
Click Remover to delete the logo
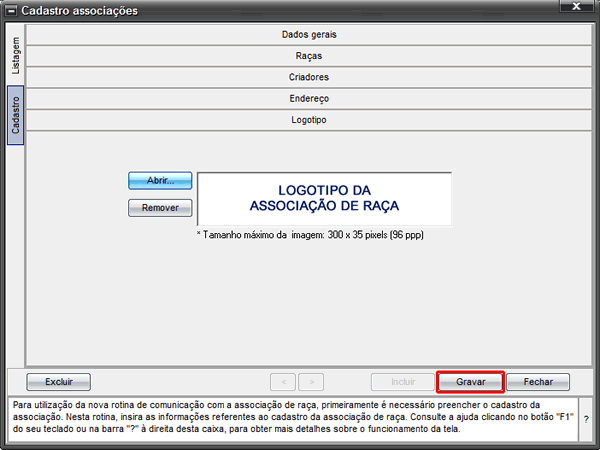pyautogui.click(x=160, y=208)
